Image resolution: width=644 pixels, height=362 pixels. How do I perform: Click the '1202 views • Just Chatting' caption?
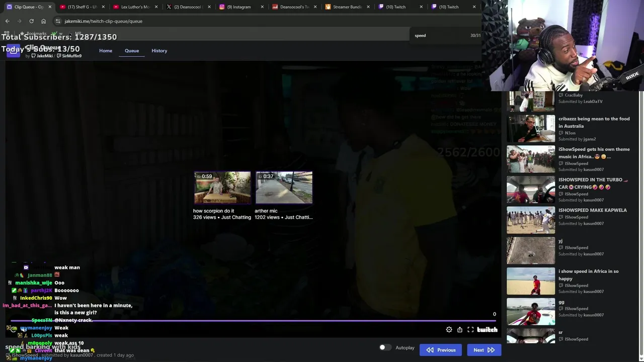(x=284, y=217)
